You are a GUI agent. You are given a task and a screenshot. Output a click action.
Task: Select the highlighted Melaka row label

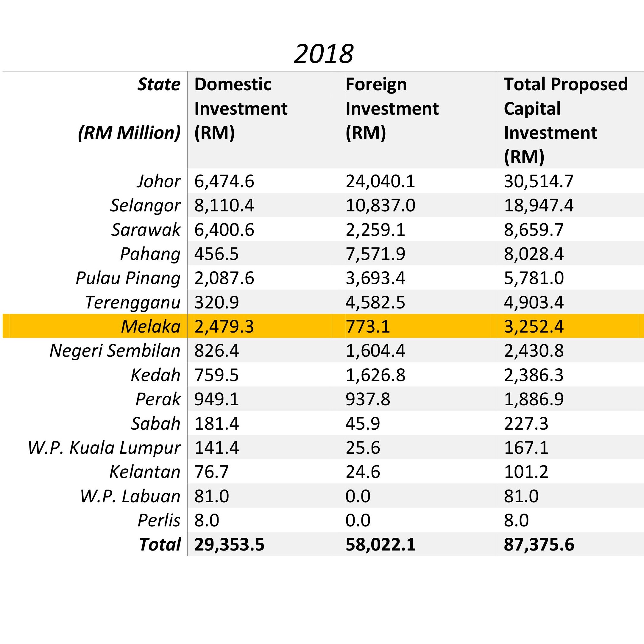click(x=151, y=326)
